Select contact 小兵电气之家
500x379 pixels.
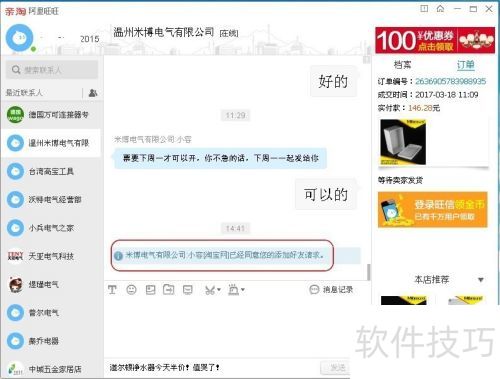tap(51, 228)
